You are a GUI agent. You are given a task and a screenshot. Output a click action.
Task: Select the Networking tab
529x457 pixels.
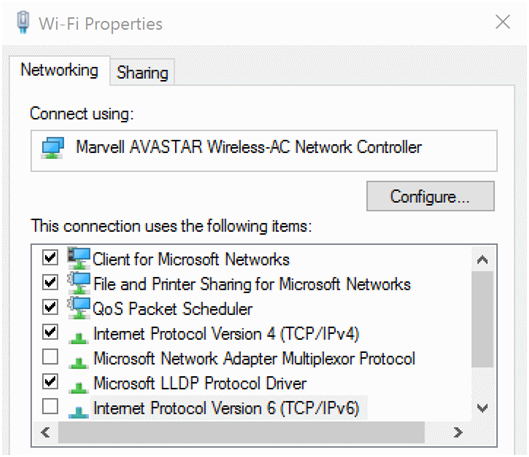pos(59,70)
